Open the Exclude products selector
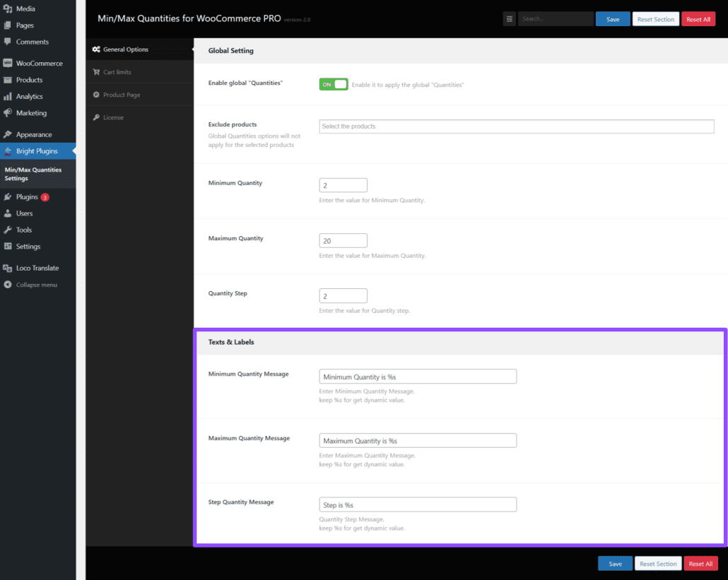Screen dimensions: 728x580 (x=516, y=126)
